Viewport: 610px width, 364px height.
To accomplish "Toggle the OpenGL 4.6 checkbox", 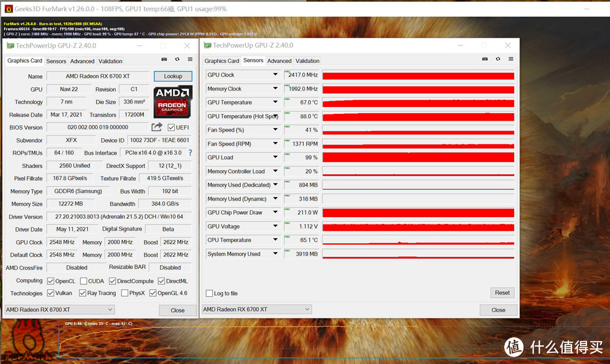I will [x=153, y=293].
